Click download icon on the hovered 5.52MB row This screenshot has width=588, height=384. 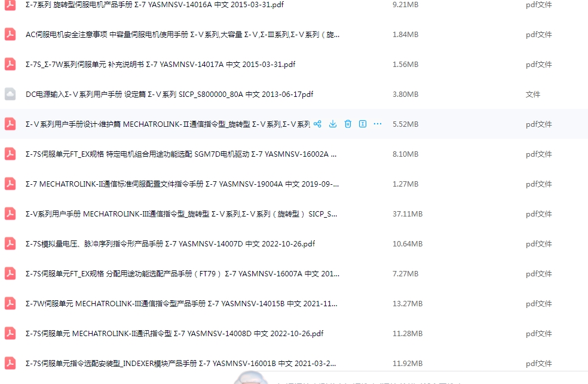point(333,124)
